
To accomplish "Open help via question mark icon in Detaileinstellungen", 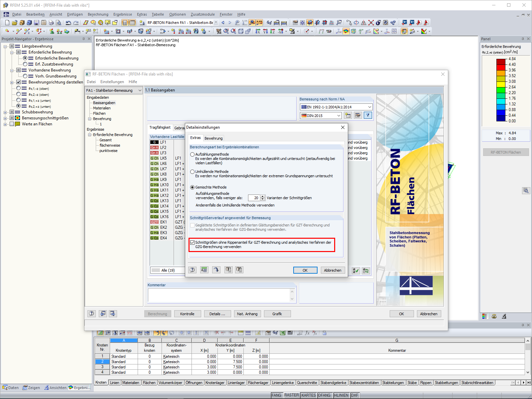I will (193, 270).
